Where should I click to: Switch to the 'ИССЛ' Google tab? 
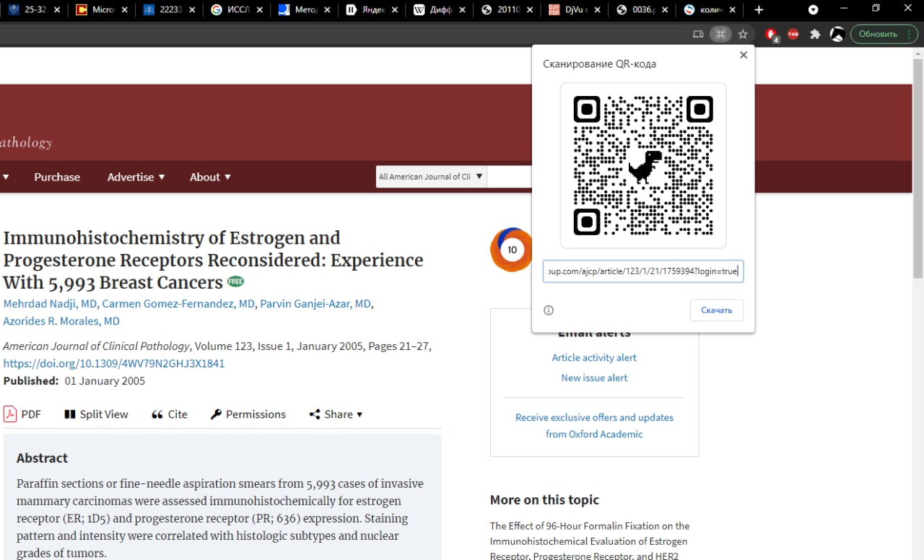click(x=236, y=10)
